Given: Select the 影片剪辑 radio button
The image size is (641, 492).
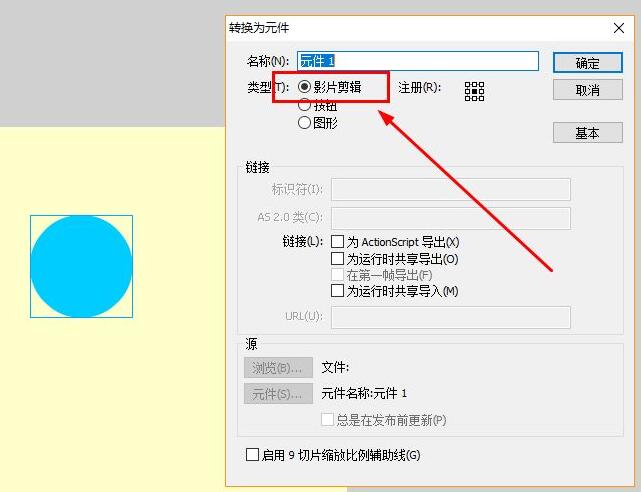Looking at the screenshot, I should [304, 87].
